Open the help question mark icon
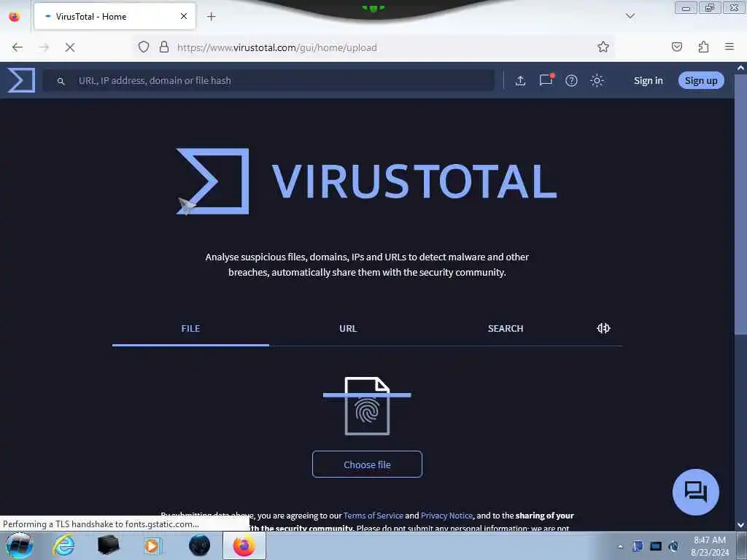The image size is (747, 560). [x=571, y=80]
